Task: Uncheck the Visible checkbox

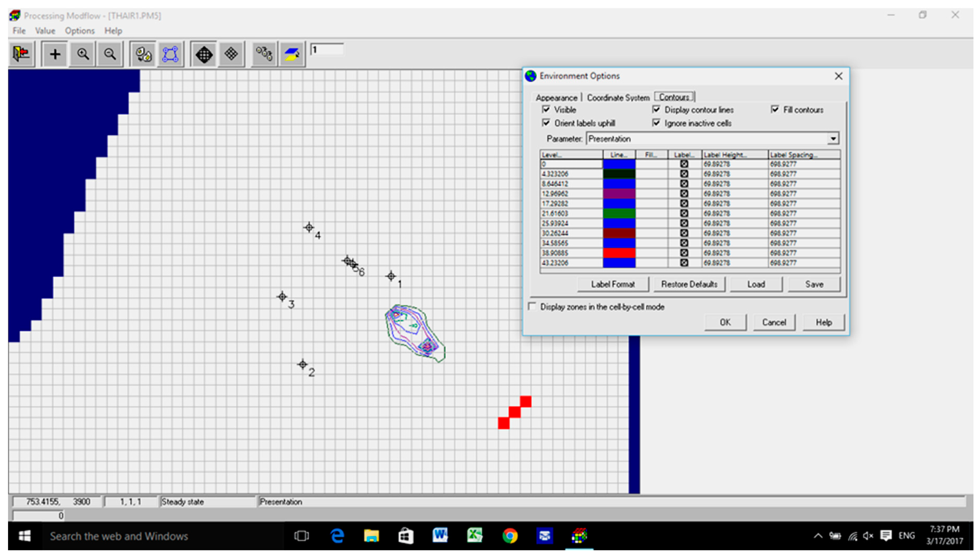Action: pyautogui.click(x=546, y=109)
